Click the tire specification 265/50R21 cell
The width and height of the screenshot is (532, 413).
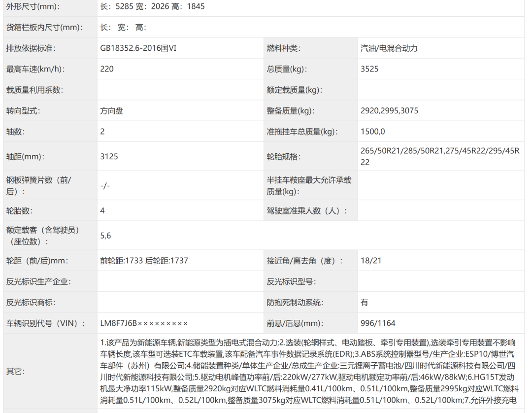click(x=440, y=156)
